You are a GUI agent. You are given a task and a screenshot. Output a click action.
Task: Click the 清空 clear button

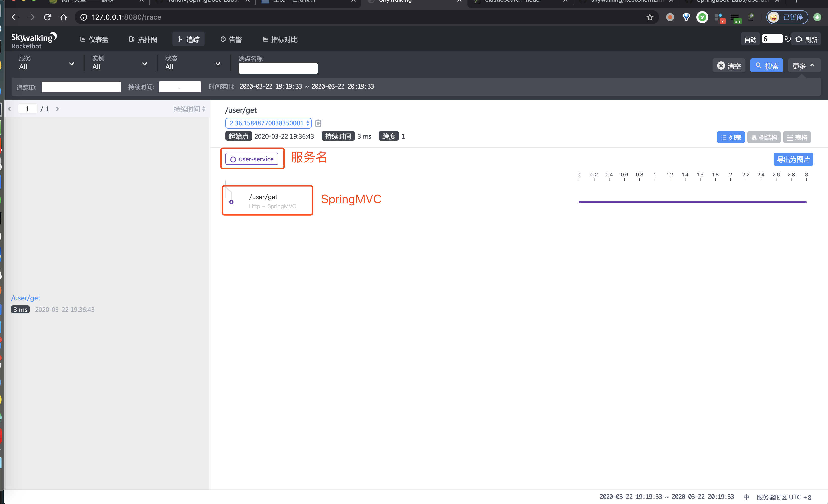pos(728,66)
